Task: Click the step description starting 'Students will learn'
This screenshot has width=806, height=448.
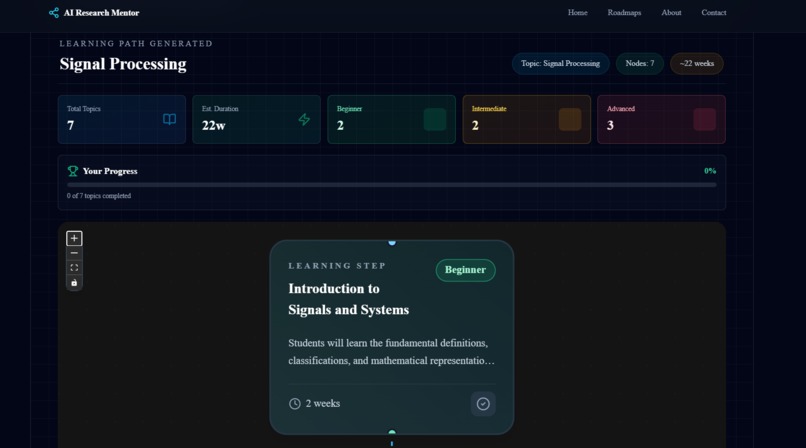Action: (x=391, y=352)
